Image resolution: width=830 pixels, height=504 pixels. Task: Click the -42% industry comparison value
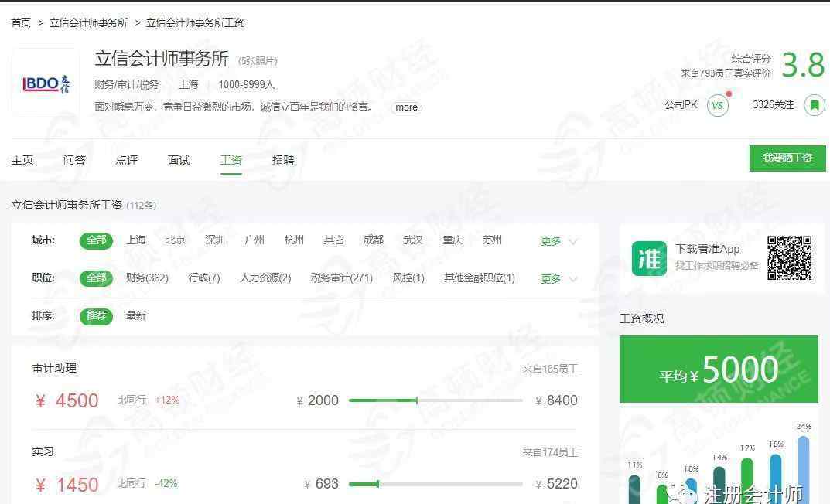166,483
